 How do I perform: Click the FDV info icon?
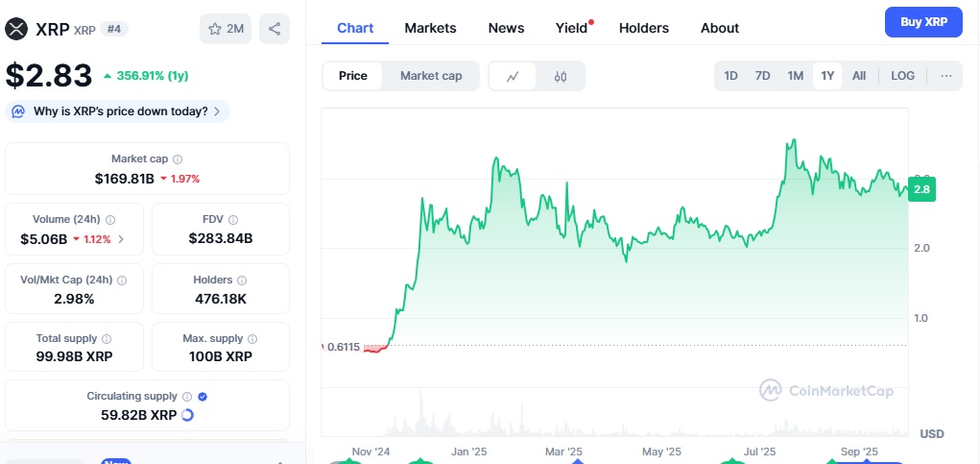coord(233,219)
